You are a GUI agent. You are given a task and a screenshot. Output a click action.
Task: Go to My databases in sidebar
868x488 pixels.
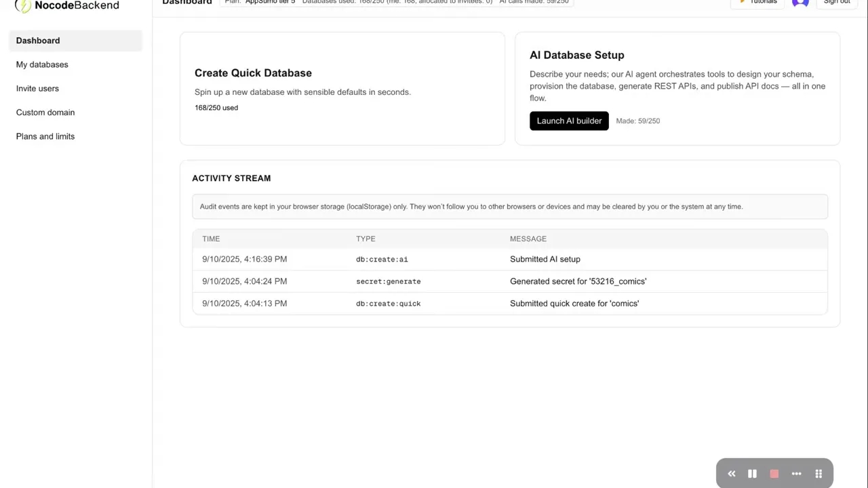[42, 64]
